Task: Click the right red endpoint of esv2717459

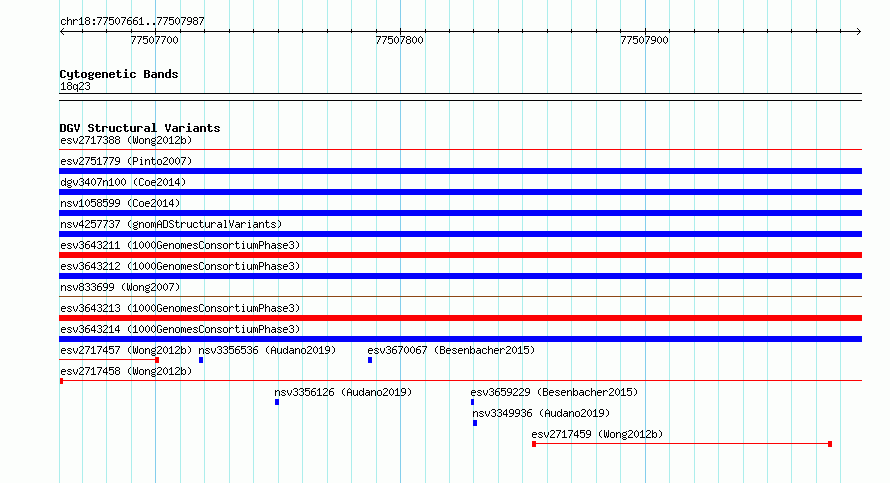Action: click(830, 444)
